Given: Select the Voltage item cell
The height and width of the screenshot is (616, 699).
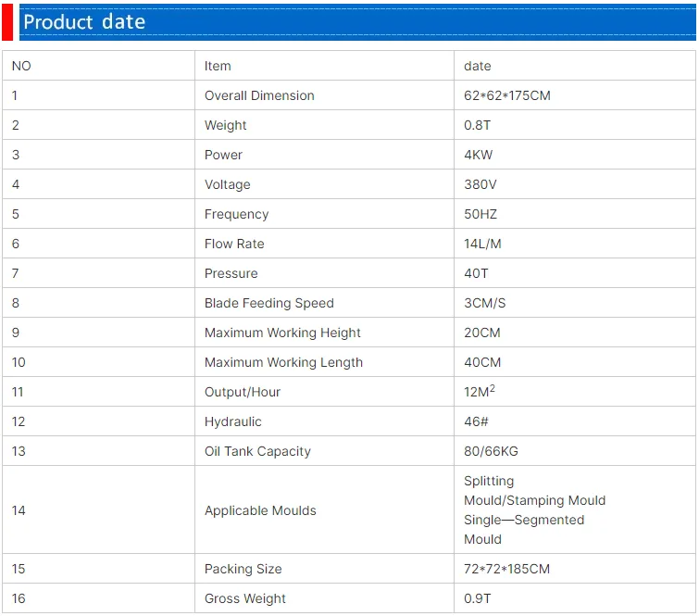Looking at the screenshot, I should coord(324,184).
